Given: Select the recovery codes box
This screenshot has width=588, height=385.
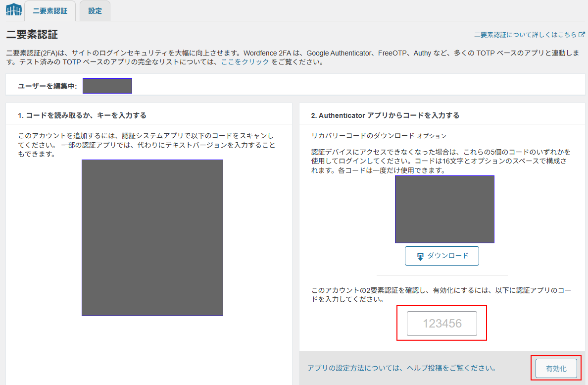Looking at the screenshot, I should [444, 209].
